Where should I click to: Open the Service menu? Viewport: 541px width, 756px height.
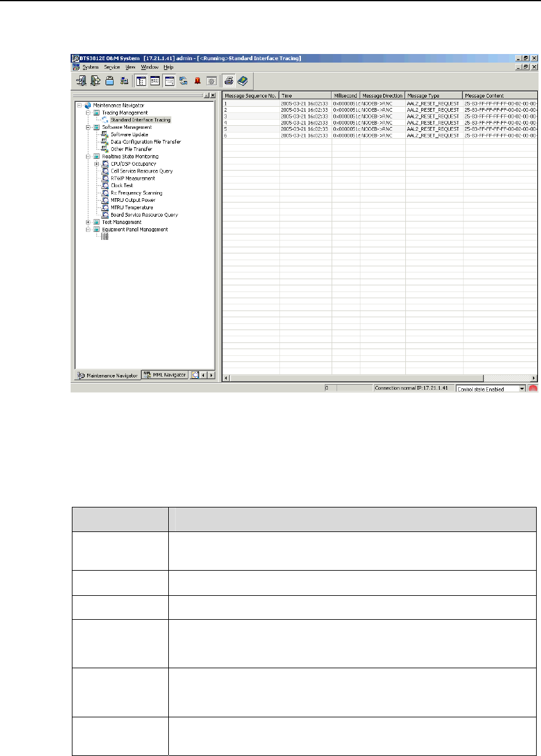[112, 67]
